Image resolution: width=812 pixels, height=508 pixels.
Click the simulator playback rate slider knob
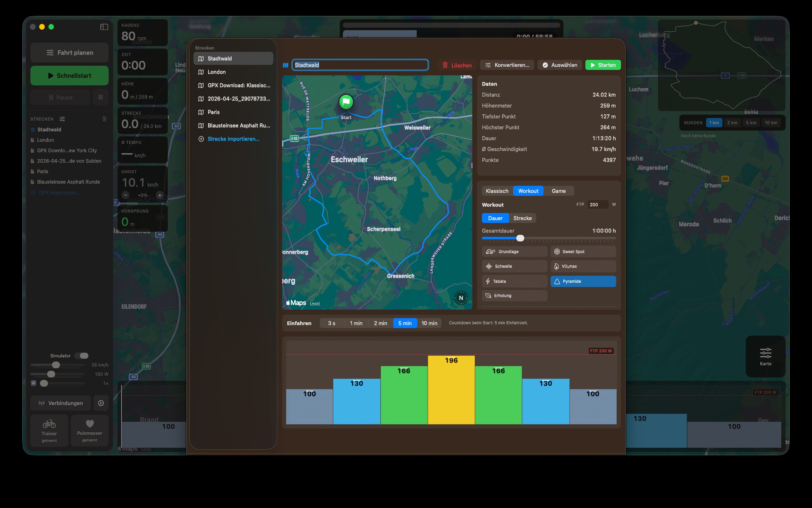click(x=44, y=383)
